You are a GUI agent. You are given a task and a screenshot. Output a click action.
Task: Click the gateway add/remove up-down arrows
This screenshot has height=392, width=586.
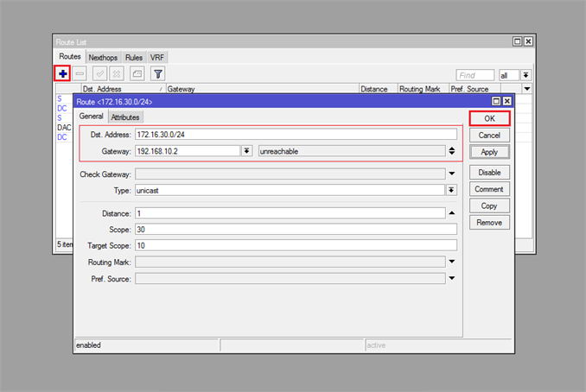[x=452, y=151]
